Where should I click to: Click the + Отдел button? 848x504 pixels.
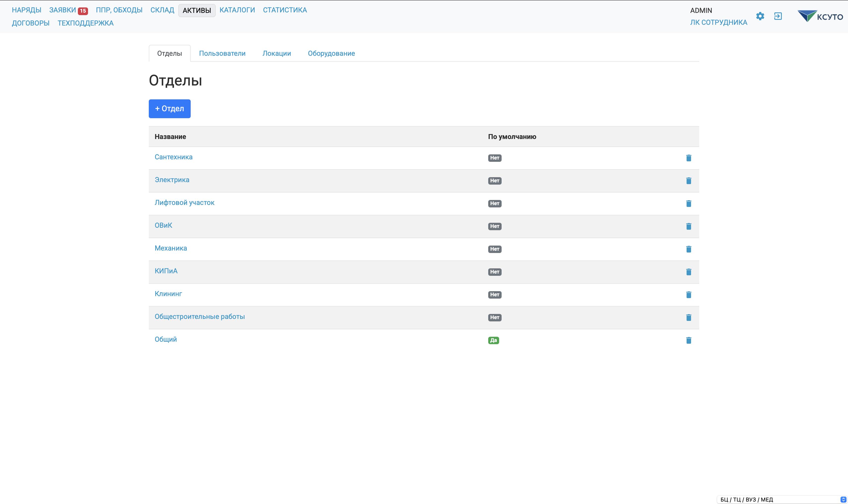(170, 109)
